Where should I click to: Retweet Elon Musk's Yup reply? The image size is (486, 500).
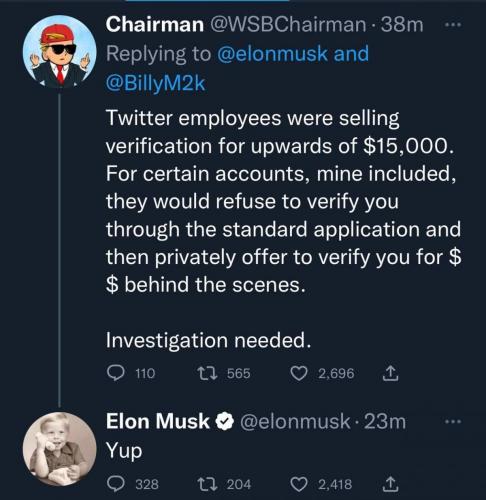coord(207,484)
